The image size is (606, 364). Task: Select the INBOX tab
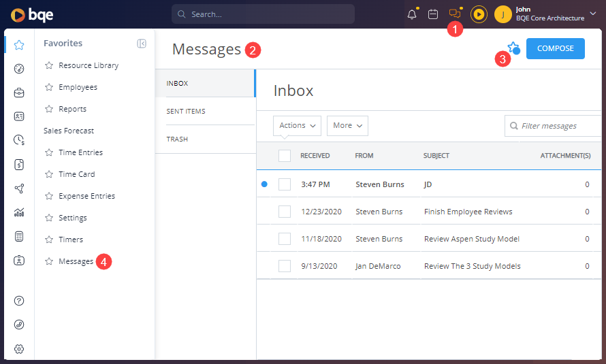click(205, 84)
